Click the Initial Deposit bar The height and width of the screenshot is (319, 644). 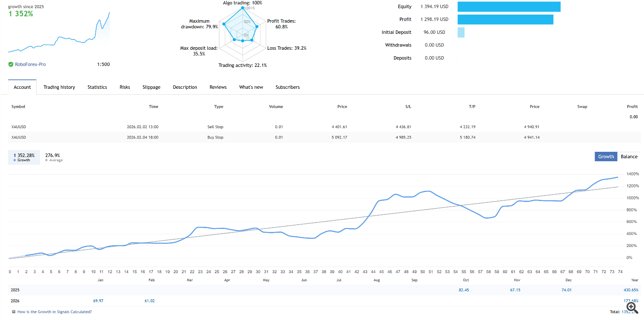461,32
